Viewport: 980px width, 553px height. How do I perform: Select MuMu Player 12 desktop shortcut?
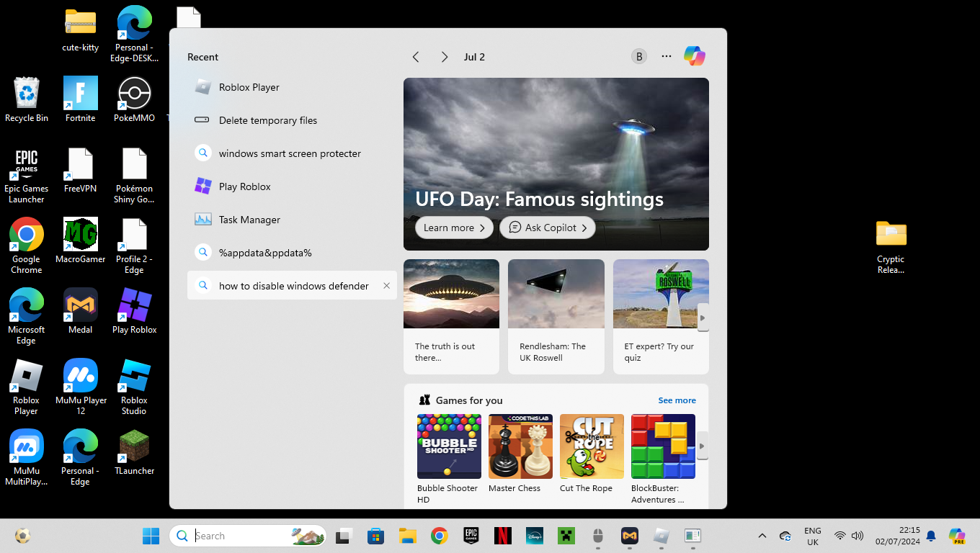(81, 387)
